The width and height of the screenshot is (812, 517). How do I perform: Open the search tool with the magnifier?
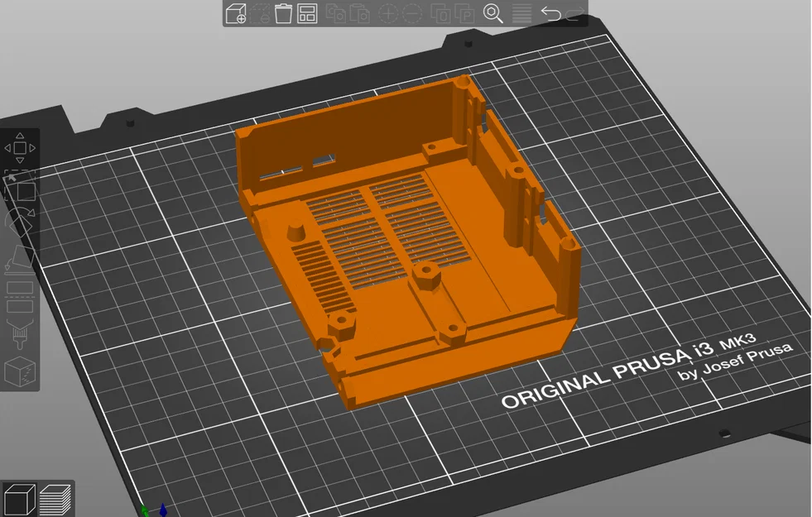[492, 13]
